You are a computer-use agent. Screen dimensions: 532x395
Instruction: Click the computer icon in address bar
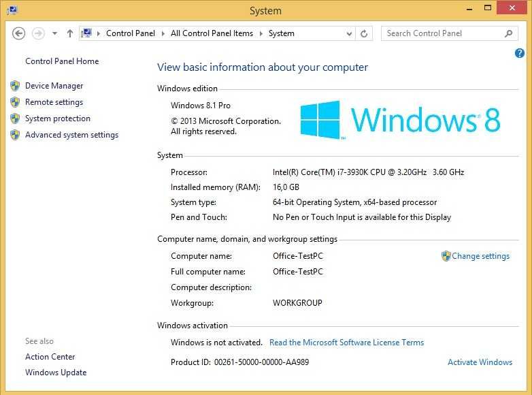tap(86, 33)
